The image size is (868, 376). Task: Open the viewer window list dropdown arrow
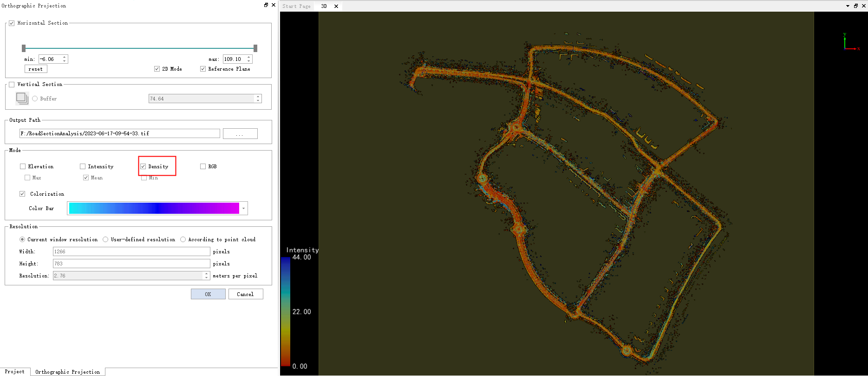848,6
